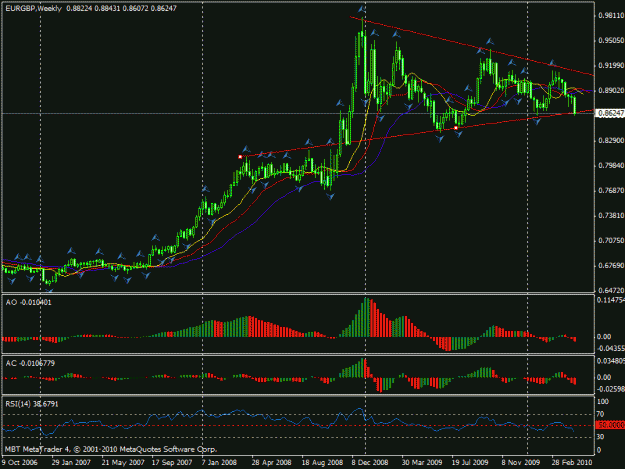Screen dimensions: 625x469
Task: Click the 0.76870 price axis label
Action: (x=611, y=191)
